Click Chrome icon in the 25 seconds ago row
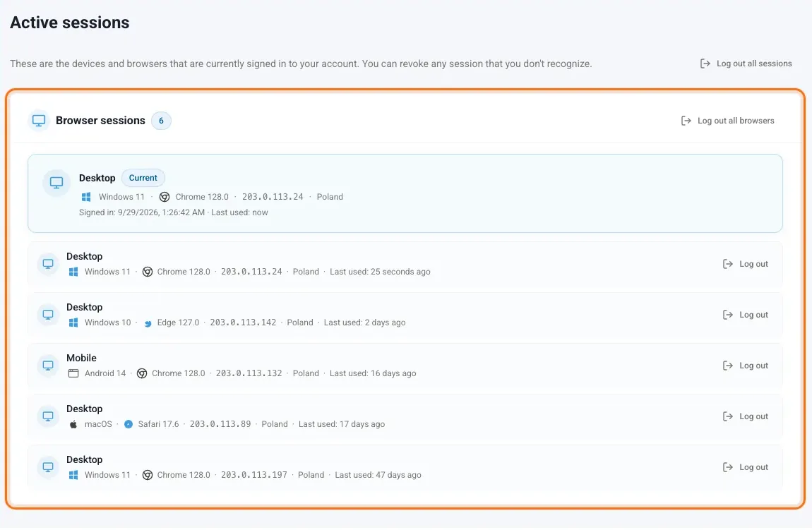Image resolution: width=812 pixels, height=530 pixels. 148,272
